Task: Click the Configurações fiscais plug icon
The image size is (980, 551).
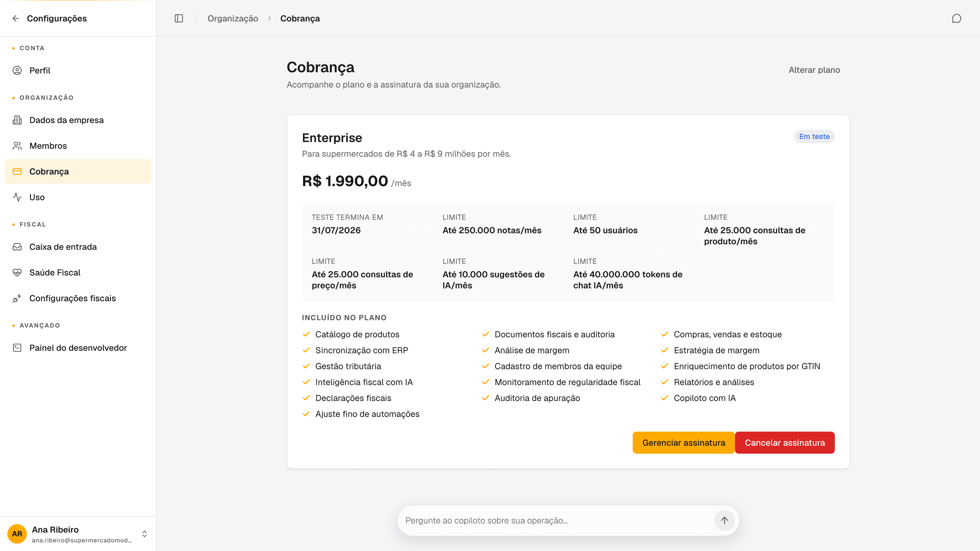Action: (x=17, y=298)
